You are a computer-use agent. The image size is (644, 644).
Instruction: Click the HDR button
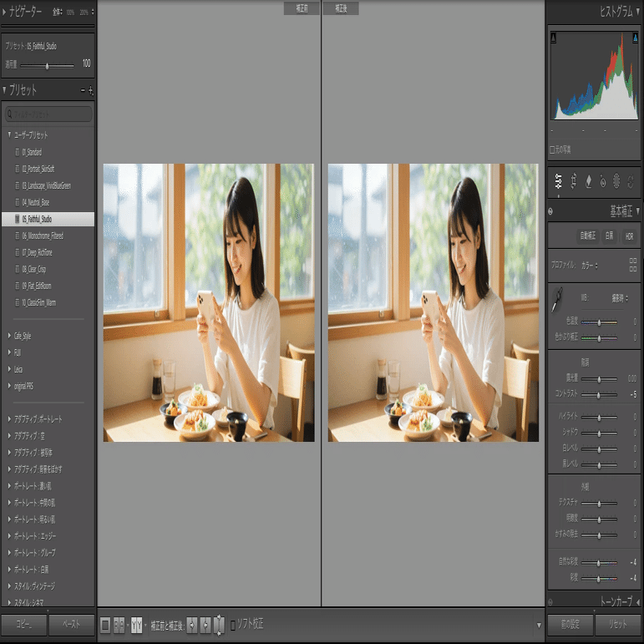tap(629, 236)
